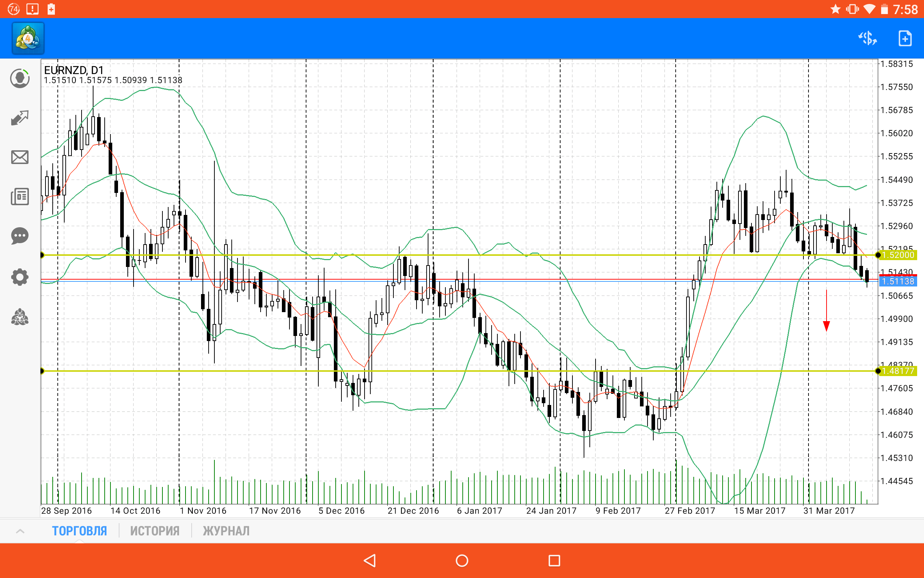Tap the battery alert icon in status bar
The width and height of the screenshot is (924, 578).
click(x=51, y=9)
